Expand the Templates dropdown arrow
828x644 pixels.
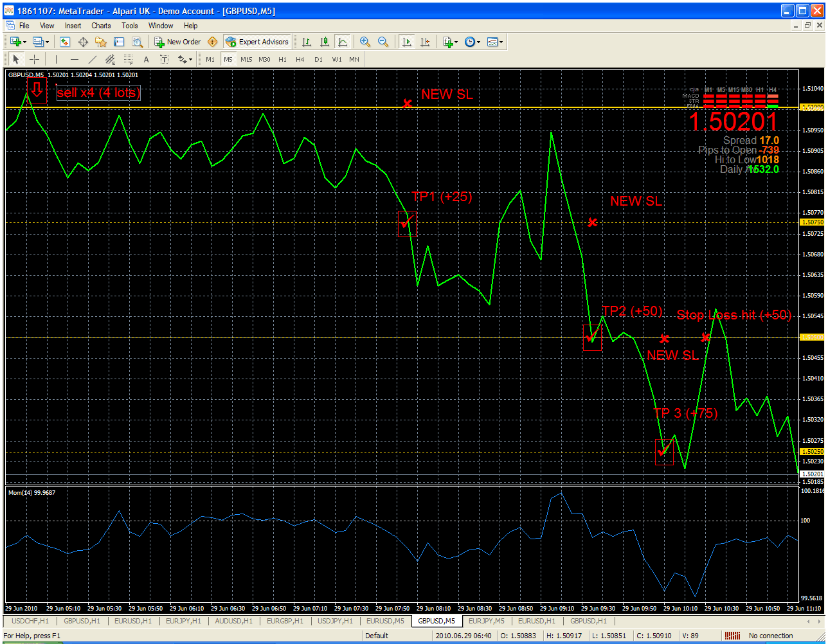pyautogui.click(x=501, y=42)
